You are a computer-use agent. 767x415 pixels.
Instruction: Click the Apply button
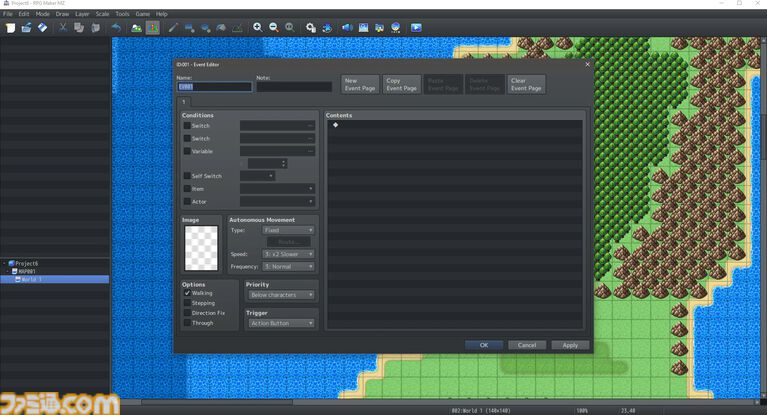click(x=570, y=345)
